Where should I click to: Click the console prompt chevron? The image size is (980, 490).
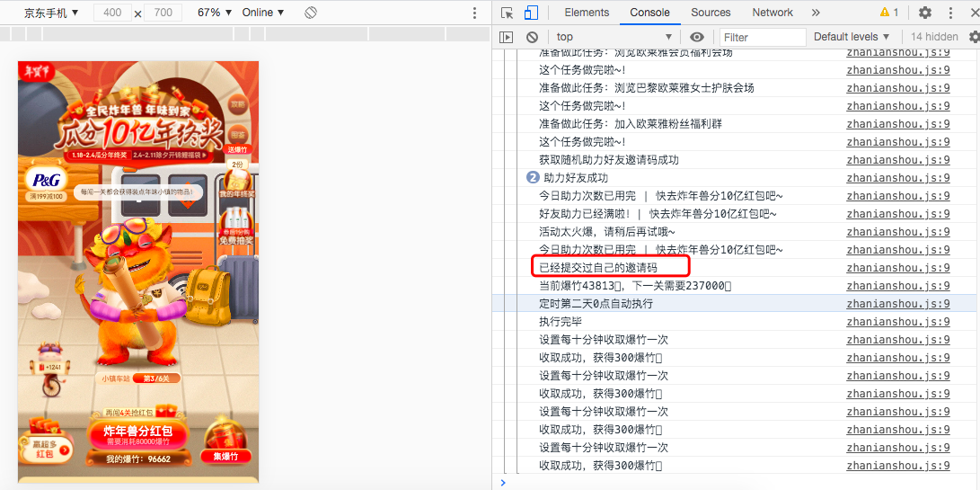[x=504, y=483]
